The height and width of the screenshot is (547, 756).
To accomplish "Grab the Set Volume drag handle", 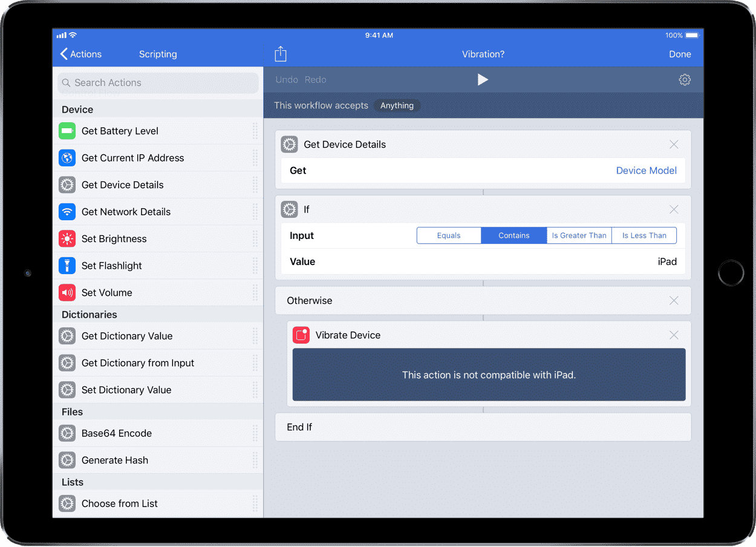I will (x=255, y=292).
